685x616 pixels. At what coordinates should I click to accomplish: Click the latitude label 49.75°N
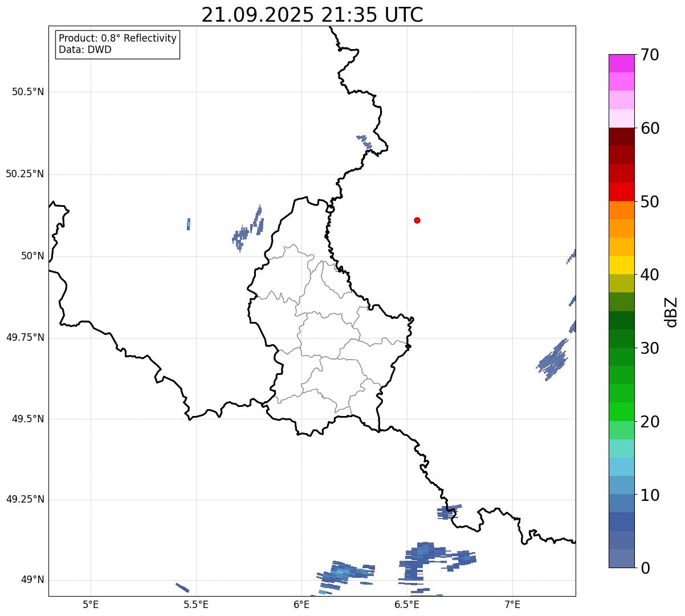(x=25, y=337)
